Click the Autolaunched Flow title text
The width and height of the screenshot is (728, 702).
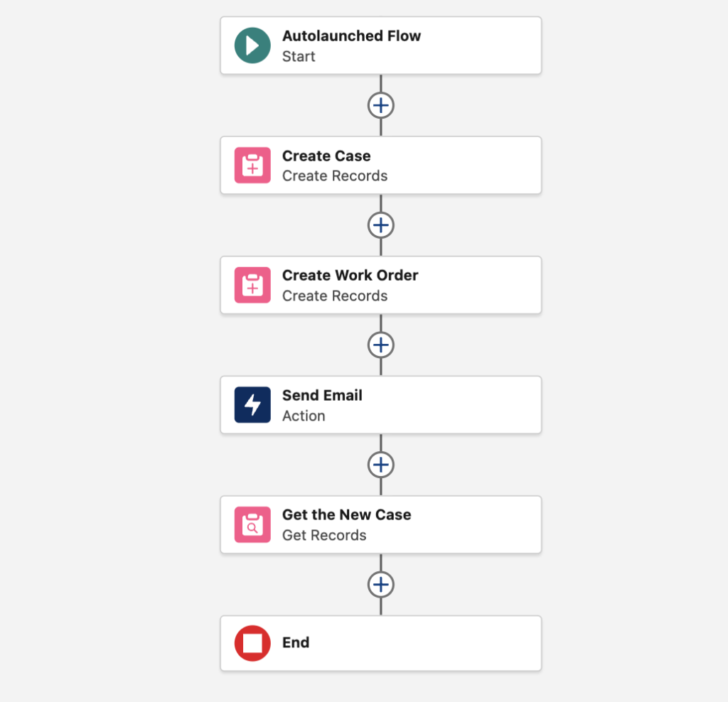[351, 36]
